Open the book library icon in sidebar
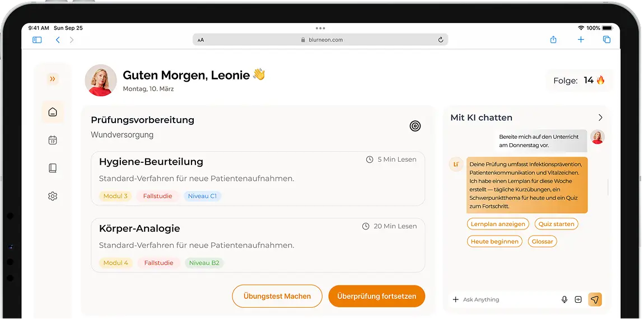 click(x=53, y=168)
